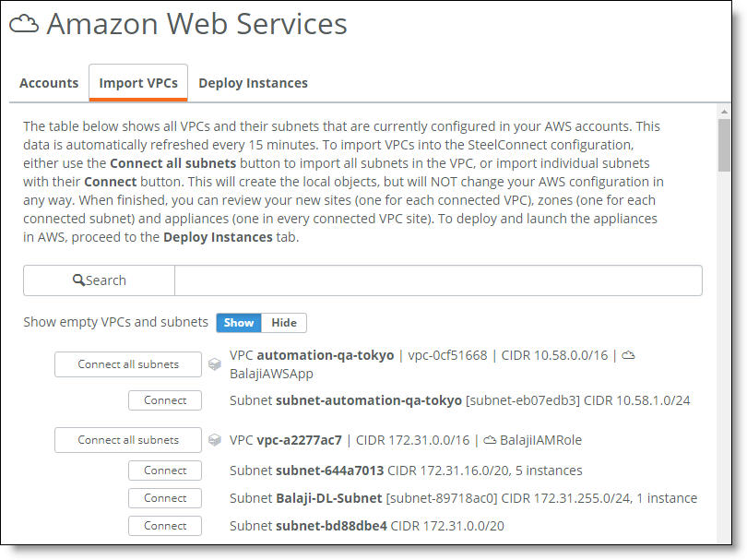Click the cube icon next to automation-qa-tokyo VPC
Screen dimensions: 747x560
point(215,364)
